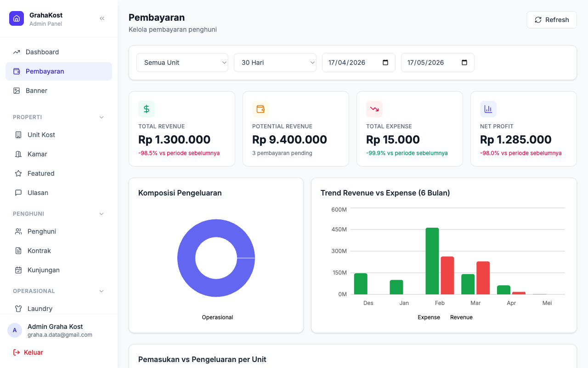Collapse the OPERASIONAL section chevron
This screenshot has height=368, width=588.
(x=102, y=291)
